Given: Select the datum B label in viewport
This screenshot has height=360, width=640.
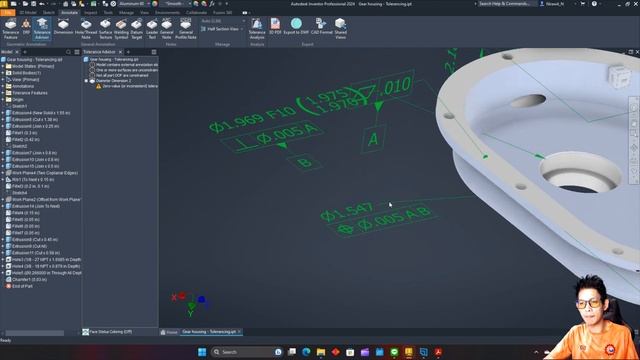Looking at the screenshot, I should point(304,163).
